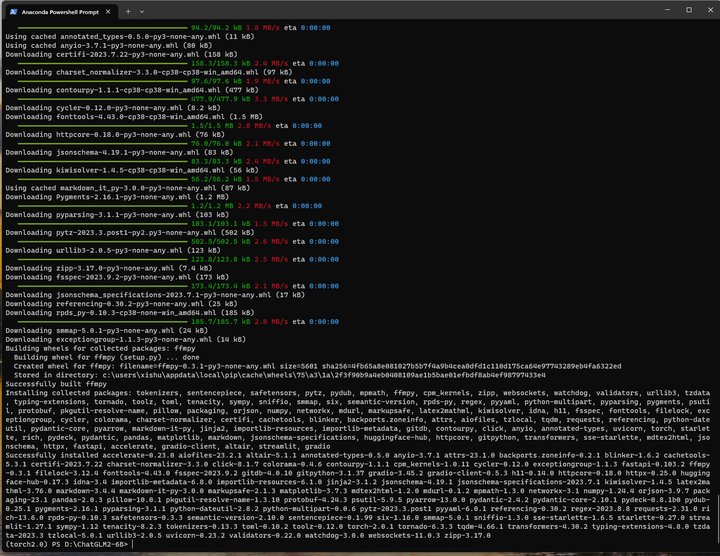The width and height of the screenshot is (720, 556).
Task: Click the 'Using cached annotated_types-0.5.0' line
Action: tap(129, 36)
